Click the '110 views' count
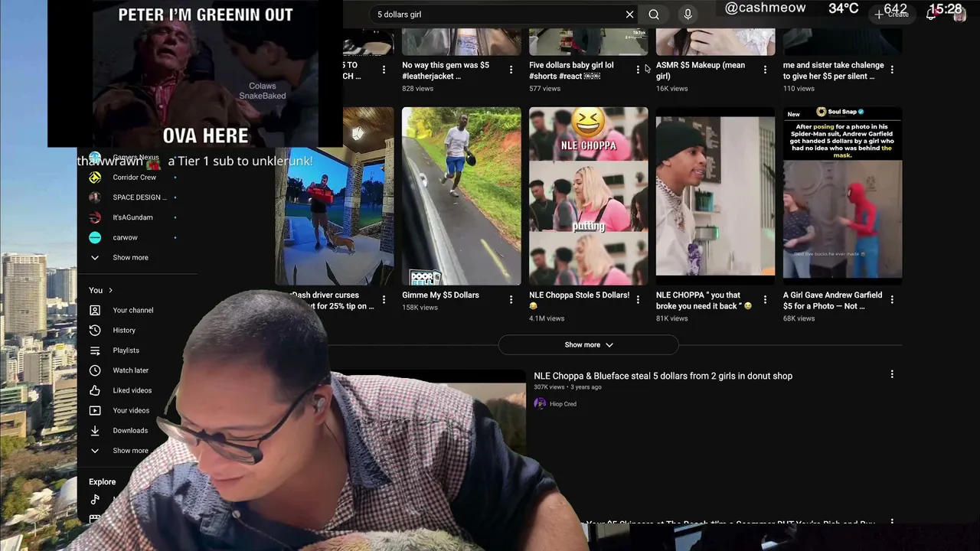This screenshot has height=551, width=980. click(x=799, y=89)
